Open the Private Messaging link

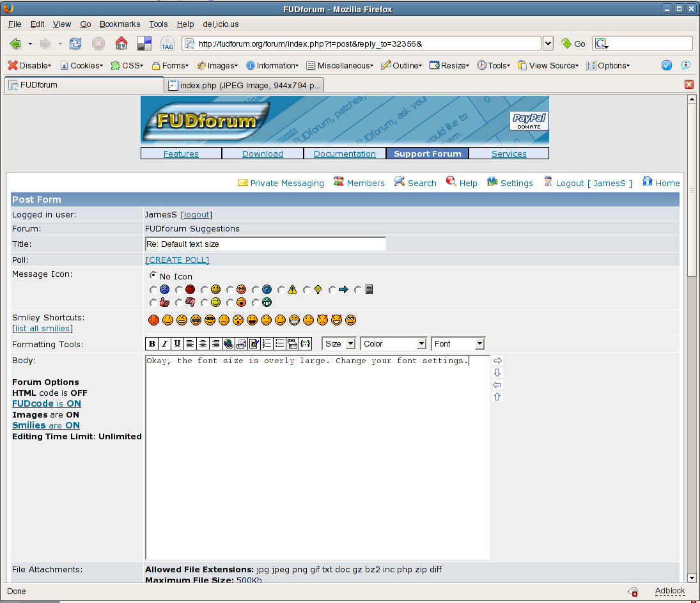pyautogui.click(x=281, y=183)
